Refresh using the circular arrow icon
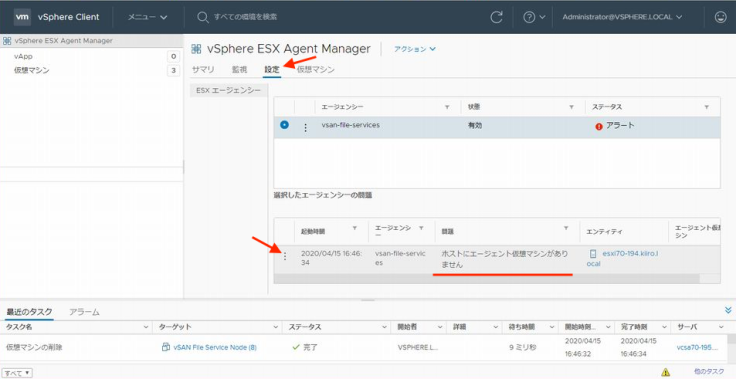 [496, 17]
